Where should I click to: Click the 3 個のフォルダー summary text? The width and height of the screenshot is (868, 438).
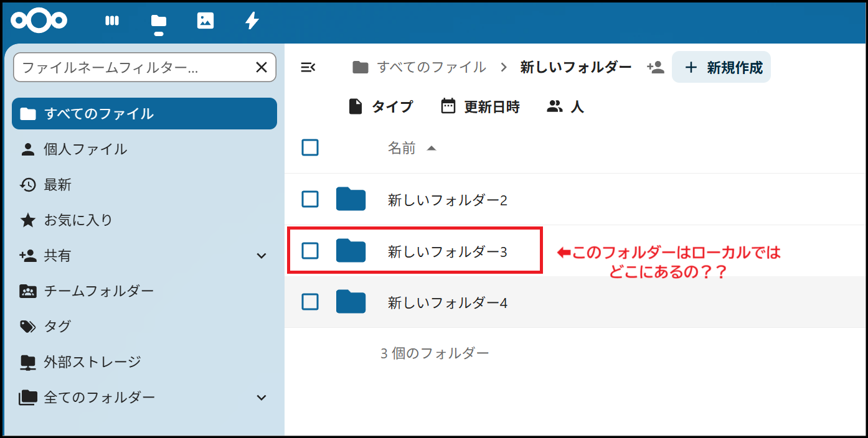tap(435, 353)
